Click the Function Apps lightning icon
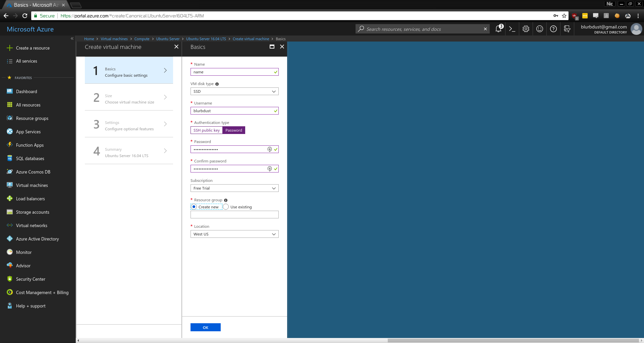 pyautogui.click(x=10, y=145)
